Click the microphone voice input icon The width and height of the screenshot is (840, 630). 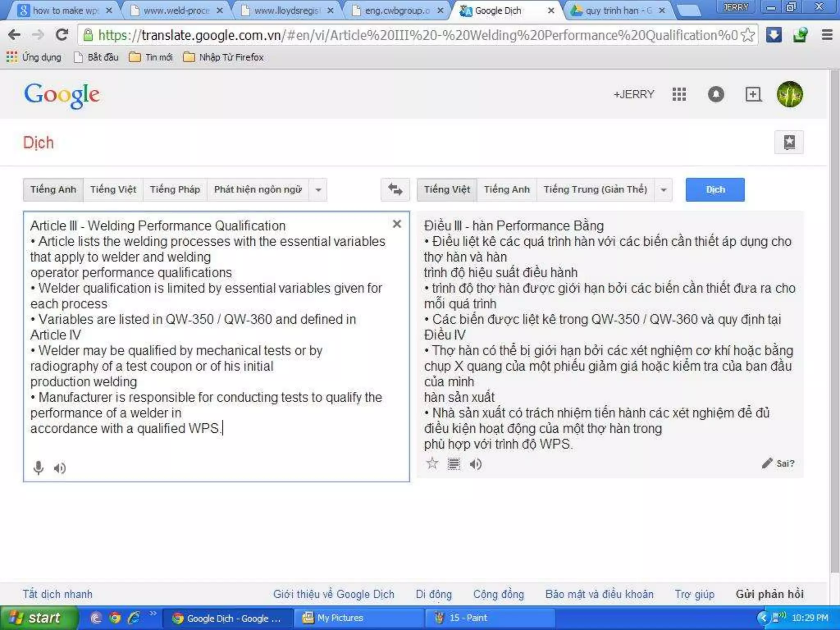point(38,468)
